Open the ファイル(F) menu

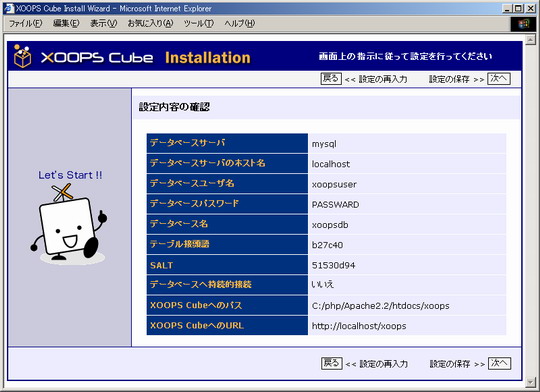tap(25, 23)
